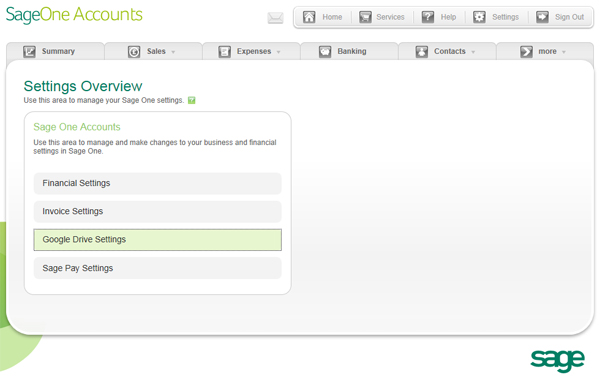Open Services in top toolbar
This screenshot has width=600, height=380.
390,17
